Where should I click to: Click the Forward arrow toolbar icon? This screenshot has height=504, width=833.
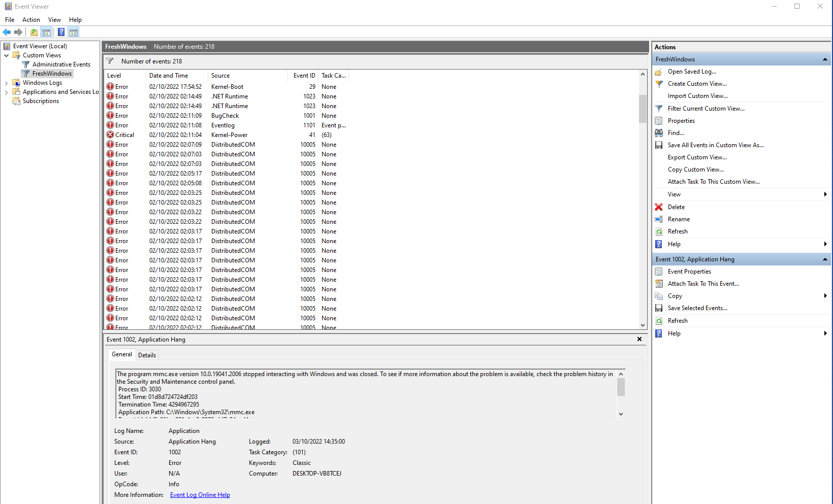(x=19, y=32)
